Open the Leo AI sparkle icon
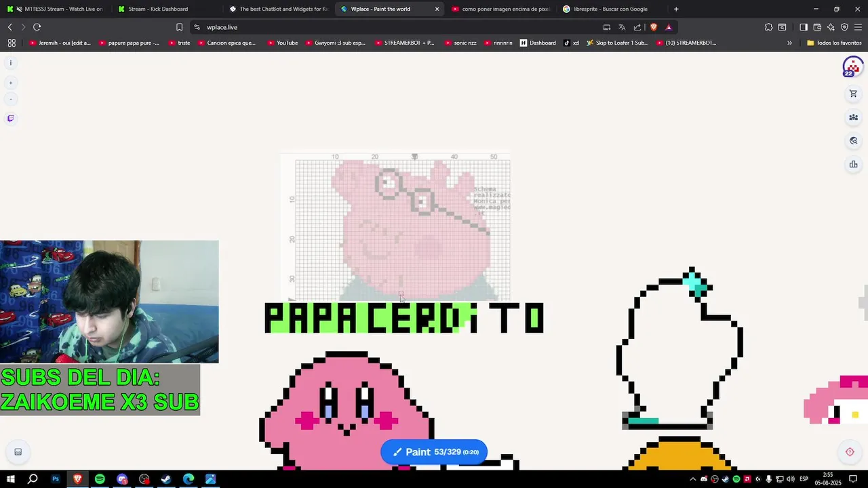Screen dimensions: 868x488 tap(831, 27)
